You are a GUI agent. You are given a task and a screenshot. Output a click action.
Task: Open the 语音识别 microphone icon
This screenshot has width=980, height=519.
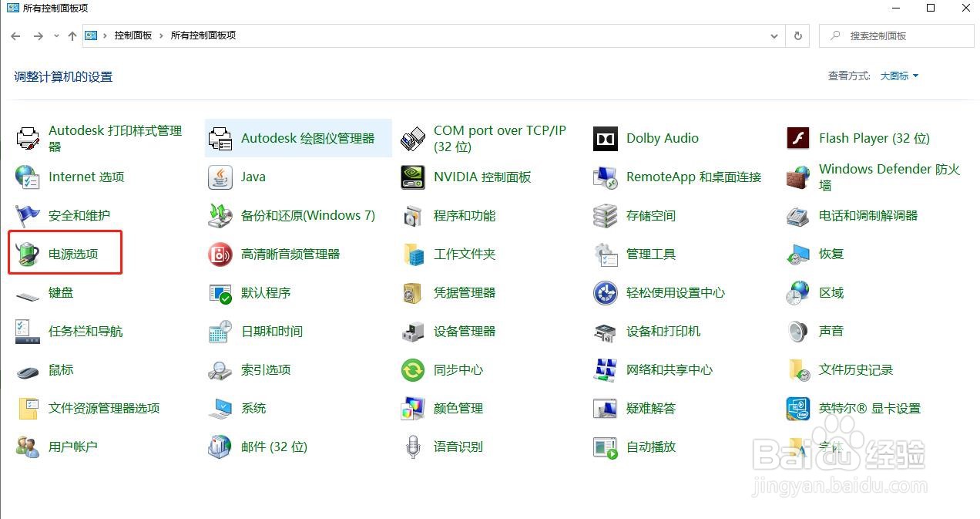click(413, 447)
